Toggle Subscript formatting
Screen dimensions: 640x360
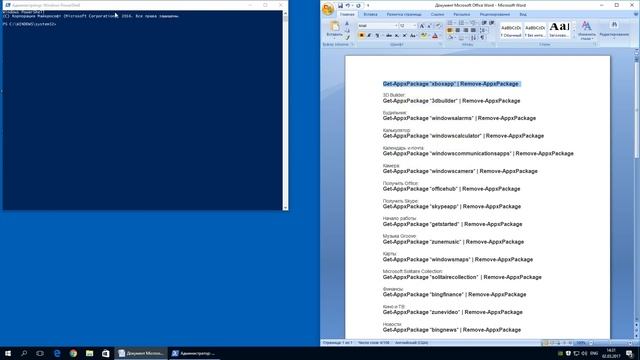(397, 36)
